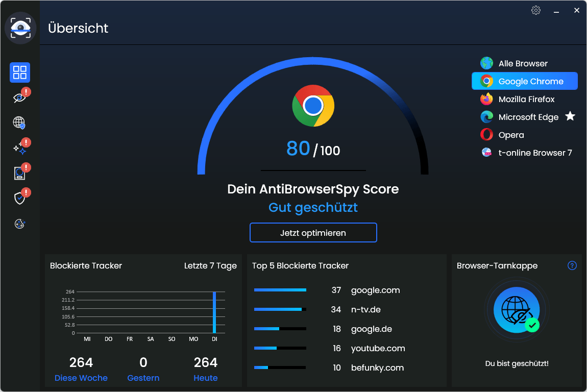Choose Opera in the browser list

(510, 135)
